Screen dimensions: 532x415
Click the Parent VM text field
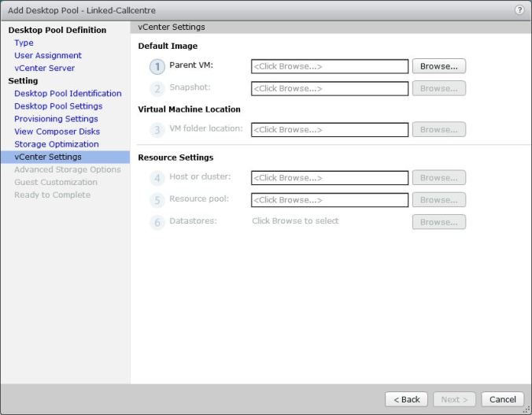coord(330,66)
